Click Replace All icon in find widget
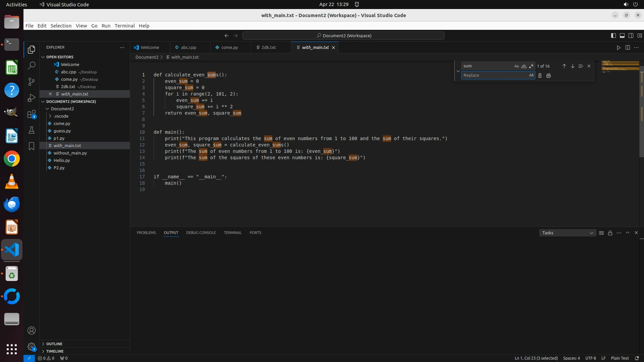The image size is (644, 362). 548,75
